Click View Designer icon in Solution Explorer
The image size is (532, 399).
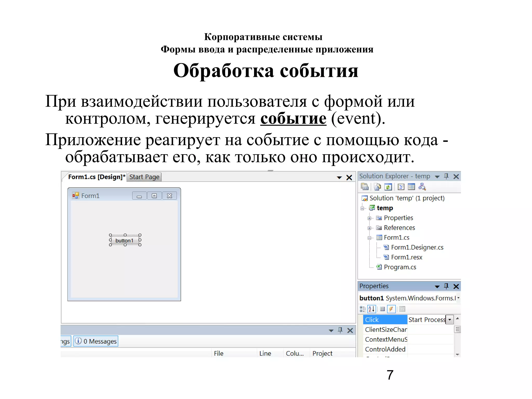point(411,187)
